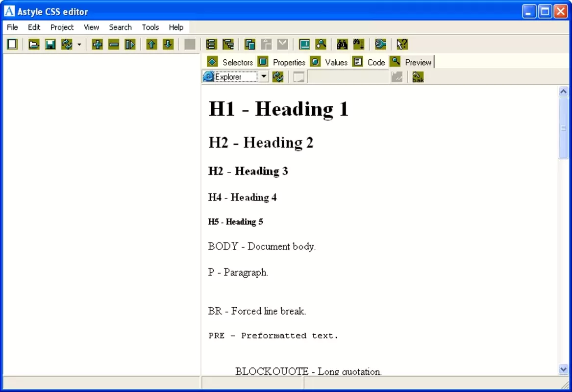Click the greyed page icon in preview toolbar
Screen dimensions: 572x392
(x=299, y=77)
